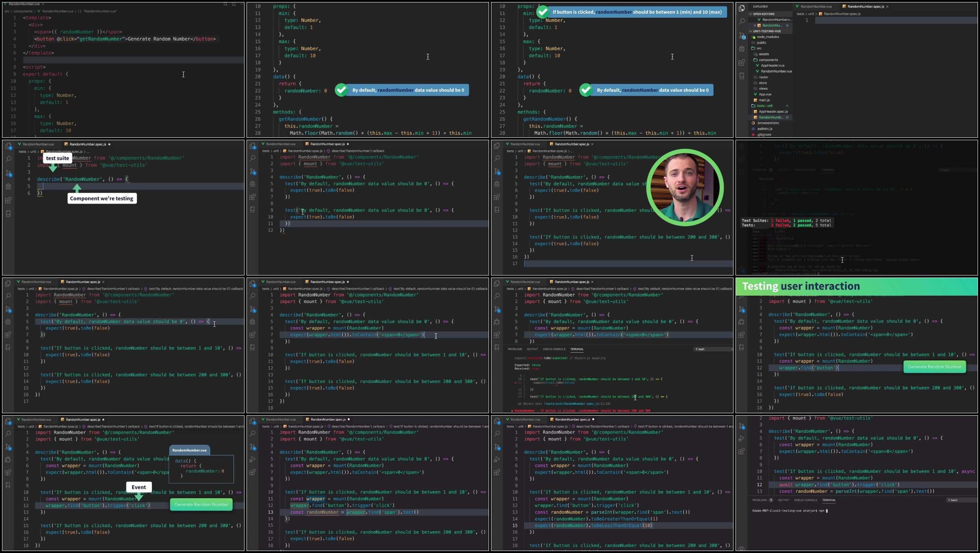Click 'unit' breadcrumb above the empty spec editor
The width and height of the screenshot is (980, 553).
(811, 14)
